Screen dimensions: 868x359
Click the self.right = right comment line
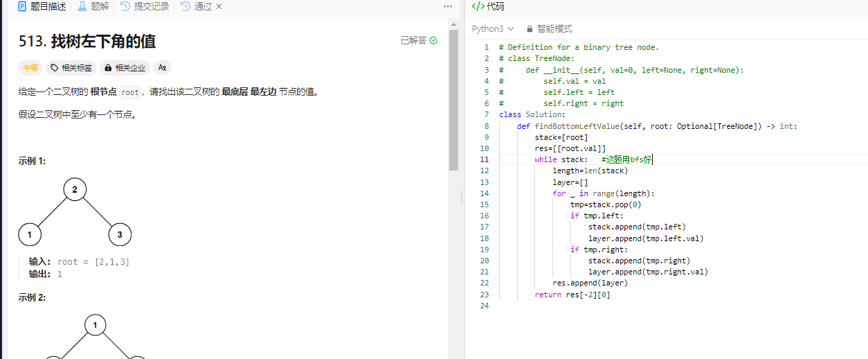click(561, 103)
